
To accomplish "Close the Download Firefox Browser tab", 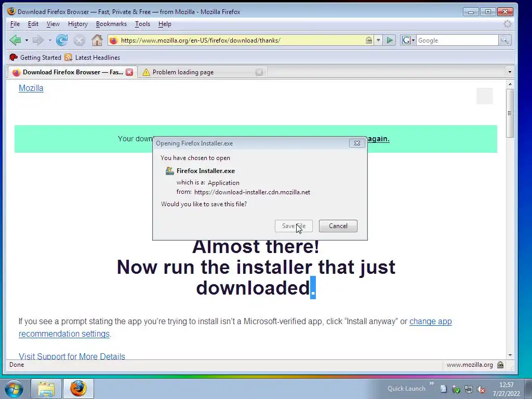I will pyautogui.click(x=129, y=72).
